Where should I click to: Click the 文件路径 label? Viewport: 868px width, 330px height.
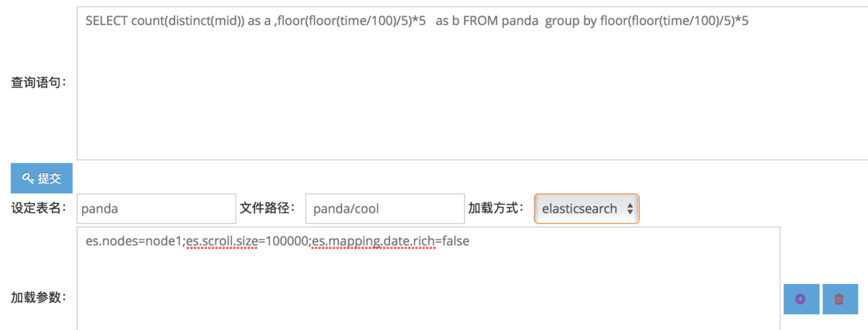[268, 208]
